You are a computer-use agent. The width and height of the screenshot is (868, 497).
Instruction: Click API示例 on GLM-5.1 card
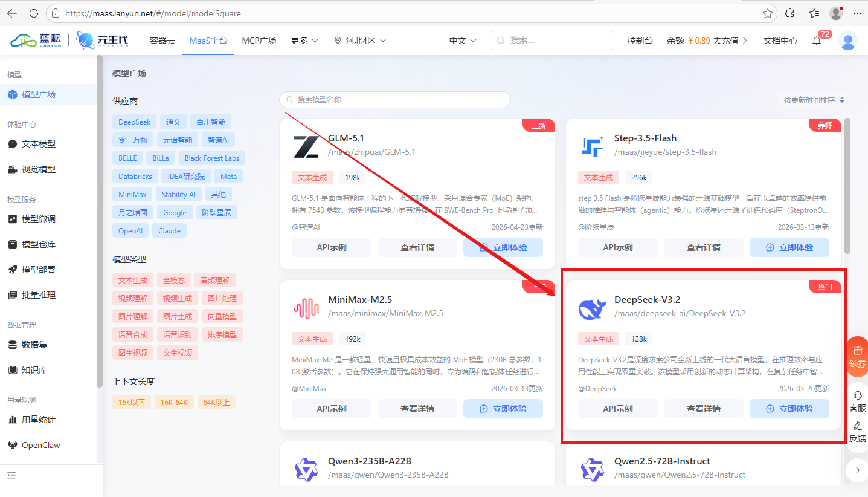[x=332, y=248]
